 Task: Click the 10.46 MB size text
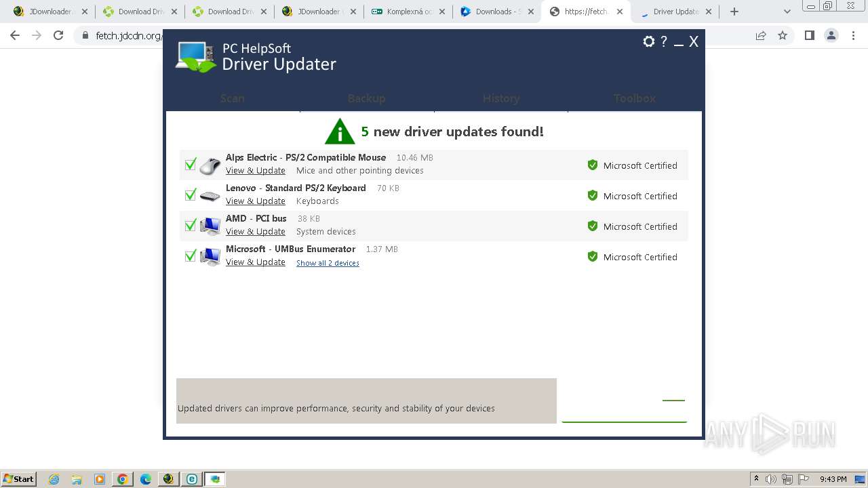click(x=415, y=158)
